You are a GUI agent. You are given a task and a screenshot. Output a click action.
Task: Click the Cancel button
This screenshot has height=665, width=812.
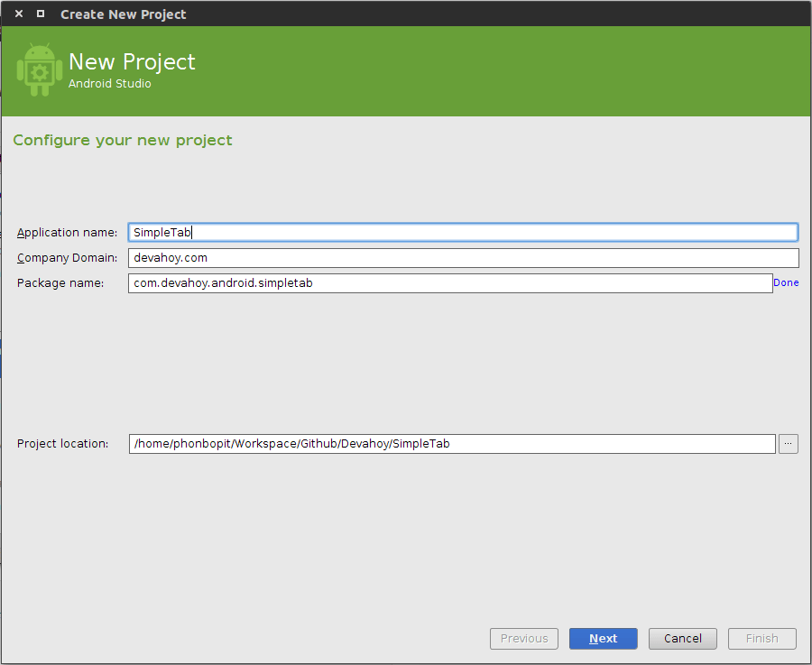click(x=683, y=639)
